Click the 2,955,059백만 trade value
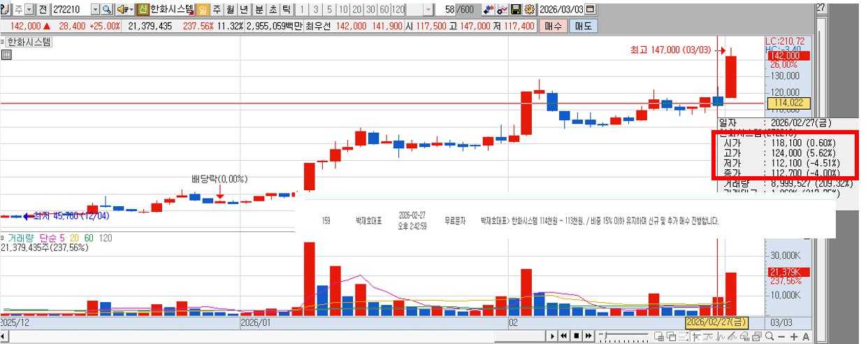 [274, 26]
